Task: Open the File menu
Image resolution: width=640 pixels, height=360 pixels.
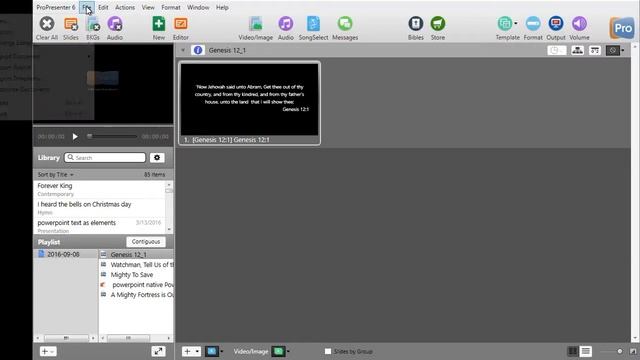Action: point(87,7)
